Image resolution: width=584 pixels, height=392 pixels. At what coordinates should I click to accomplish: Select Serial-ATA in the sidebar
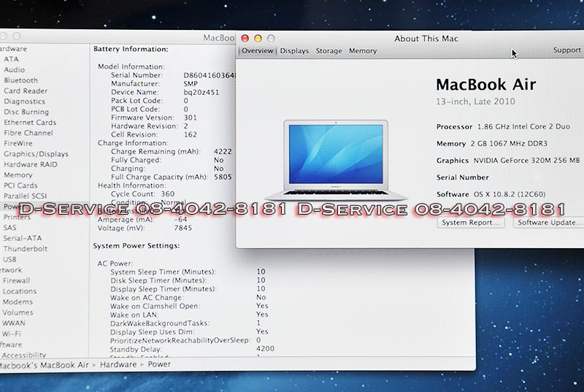coord(23,238)
